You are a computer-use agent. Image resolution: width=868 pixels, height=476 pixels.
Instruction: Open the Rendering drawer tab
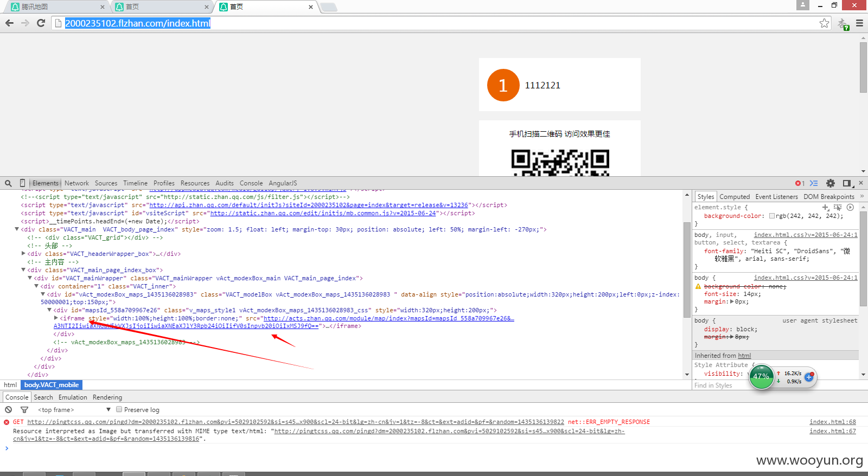click(107, 397)
